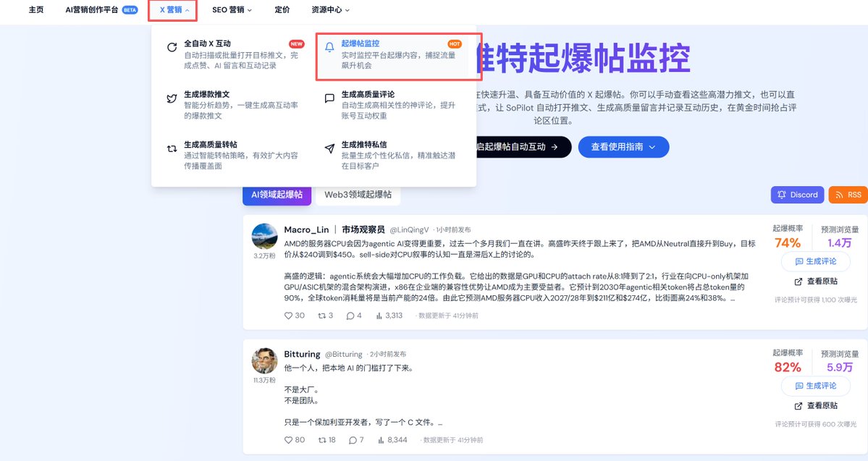Expand the SEO 营销 dropdown
The height and width of the screenshot is (461, 868).
[232, 10]
